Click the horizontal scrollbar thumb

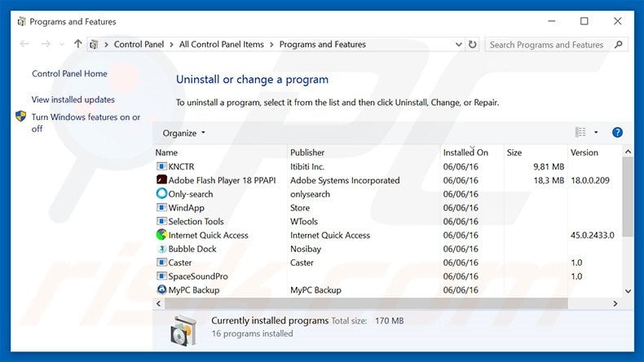pos(366,303)
